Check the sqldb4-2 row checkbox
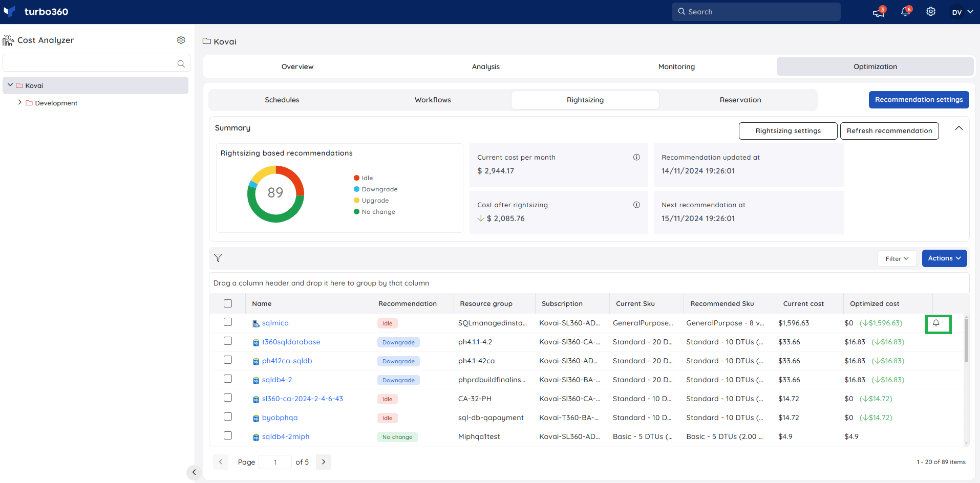Viewport: 980px width, 483px height. (x=228, y=379)
